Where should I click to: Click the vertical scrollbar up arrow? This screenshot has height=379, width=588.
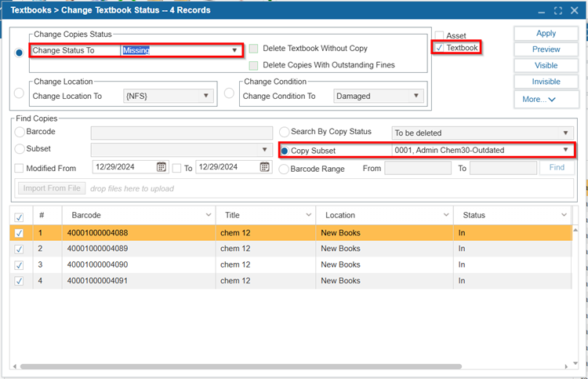pos(575,230)
